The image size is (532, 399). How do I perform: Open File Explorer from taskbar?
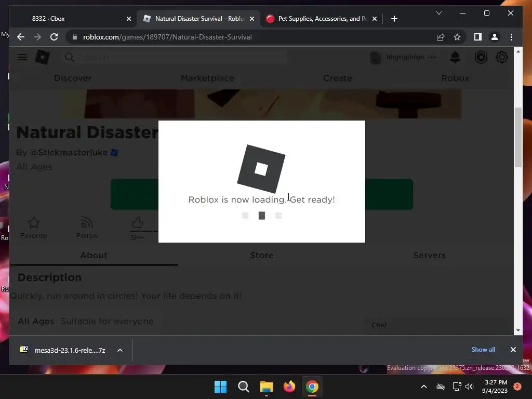coord(267,387)
